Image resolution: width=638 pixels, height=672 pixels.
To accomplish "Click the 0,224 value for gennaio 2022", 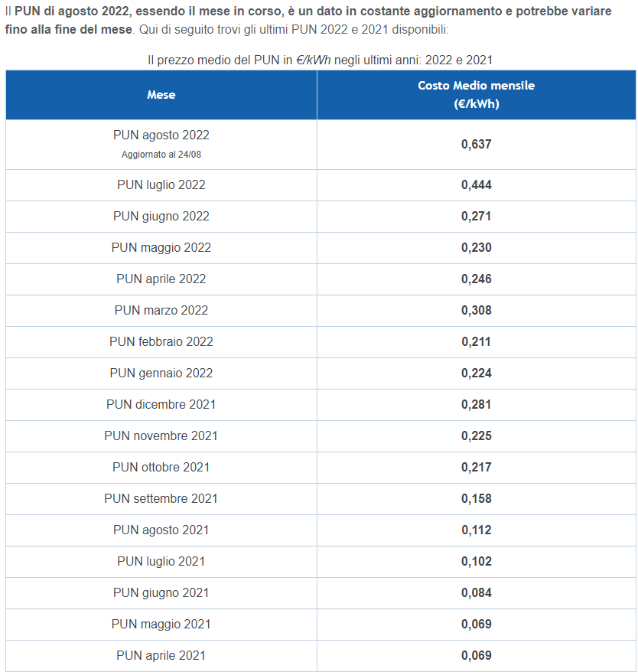I will pos(476,373).
